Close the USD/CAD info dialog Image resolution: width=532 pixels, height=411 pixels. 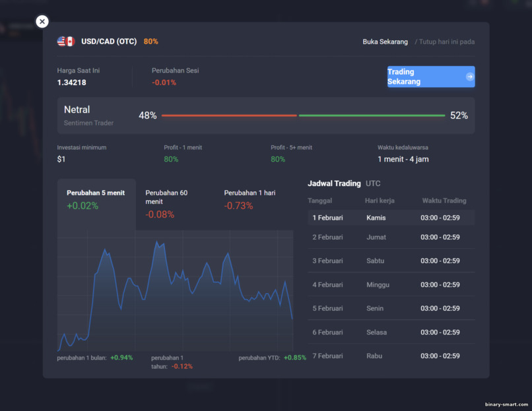pyautogui.click(x=42, y=22)
